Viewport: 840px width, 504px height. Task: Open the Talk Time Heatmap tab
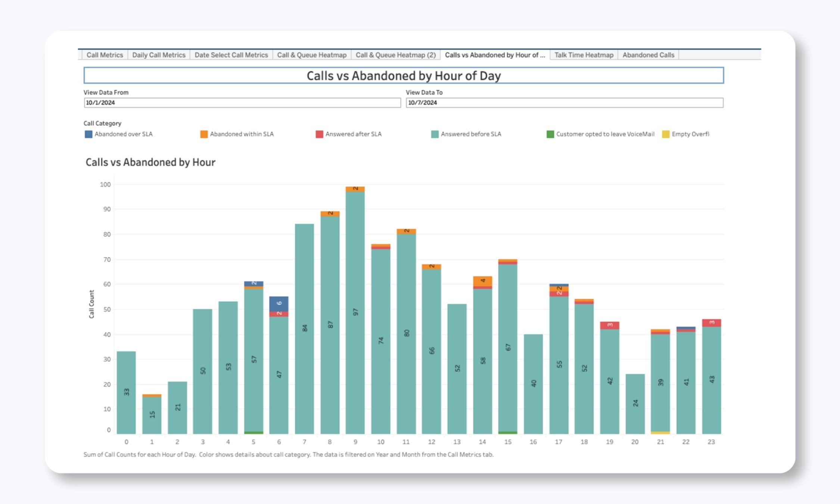coord(584,55)
